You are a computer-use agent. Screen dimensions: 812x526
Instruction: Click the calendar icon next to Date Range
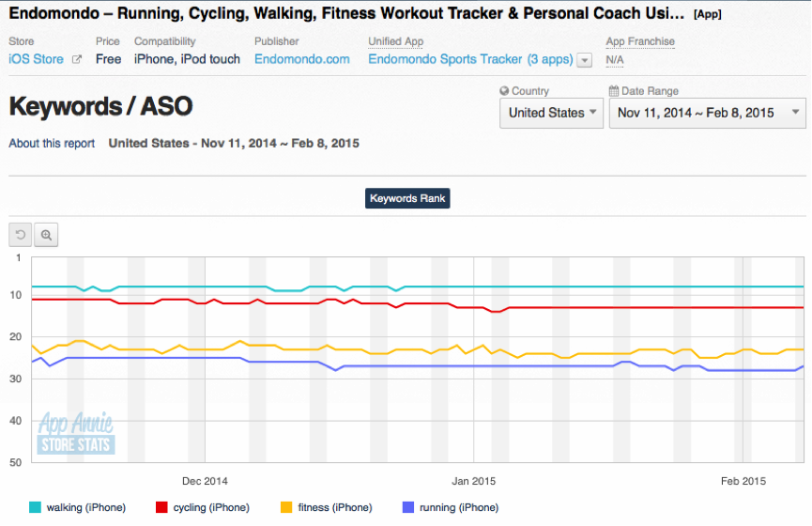(x=614, y=91)
